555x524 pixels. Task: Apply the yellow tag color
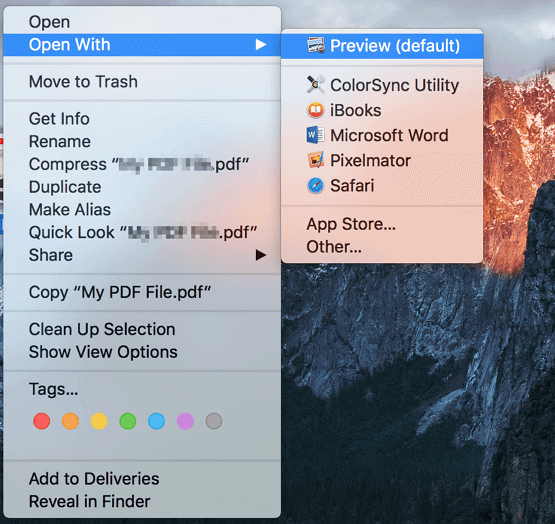[x=99, y=421]
